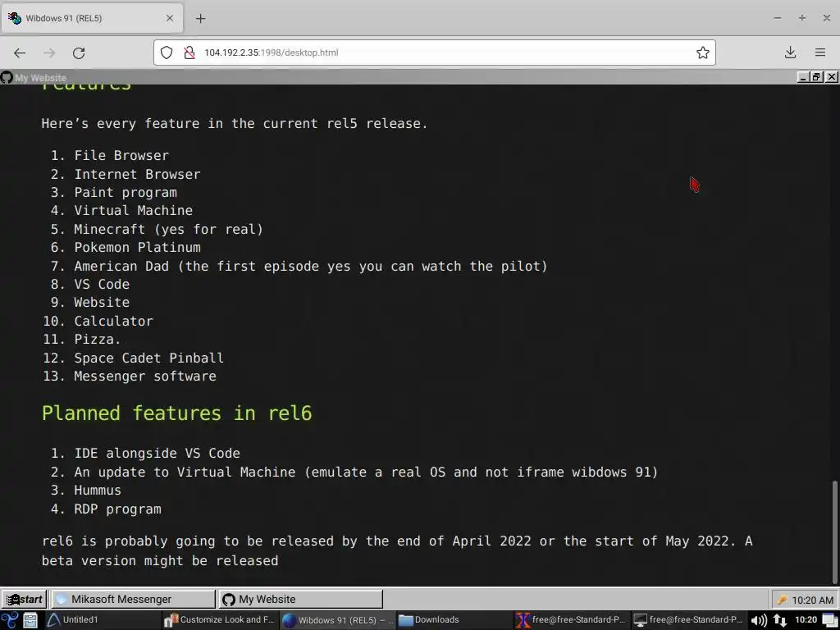Click the 'Messenger software' list item
Image resolution: width=840 pixels, height=630 pixels.
145,376
